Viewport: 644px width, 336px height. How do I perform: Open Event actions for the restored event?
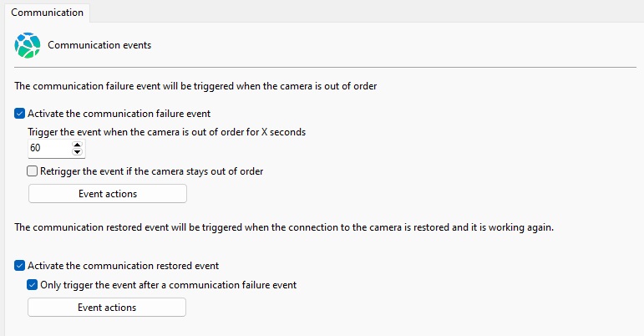point(107,308)
